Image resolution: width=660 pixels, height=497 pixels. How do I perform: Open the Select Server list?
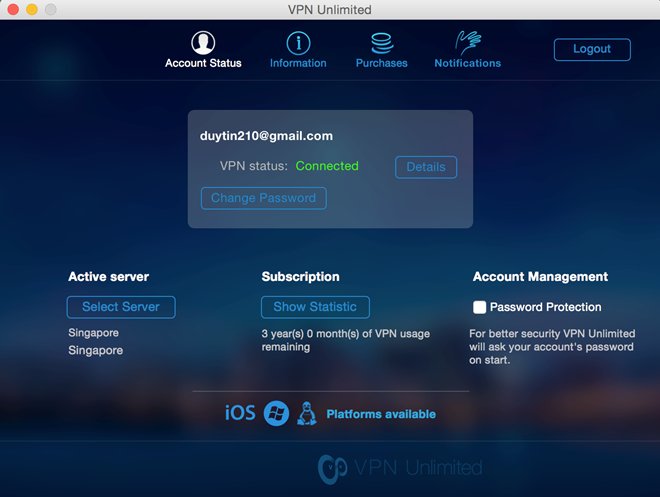point(121,307)
